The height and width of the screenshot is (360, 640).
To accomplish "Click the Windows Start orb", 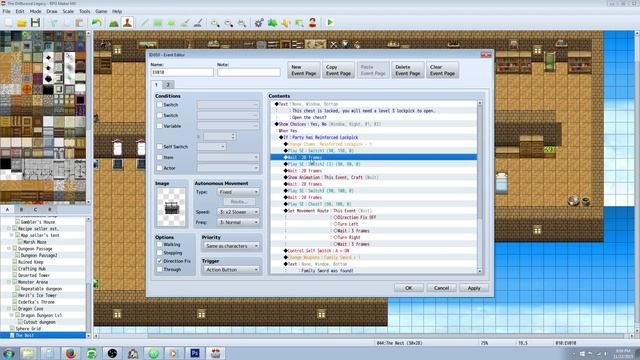I will [x=8, y=353].
